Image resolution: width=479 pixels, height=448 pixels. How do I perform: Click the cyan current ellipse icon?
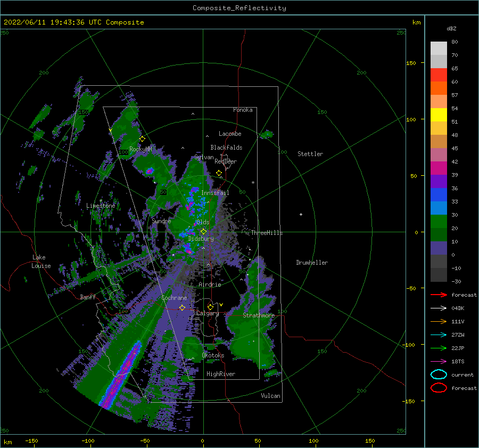click(439, 374)
